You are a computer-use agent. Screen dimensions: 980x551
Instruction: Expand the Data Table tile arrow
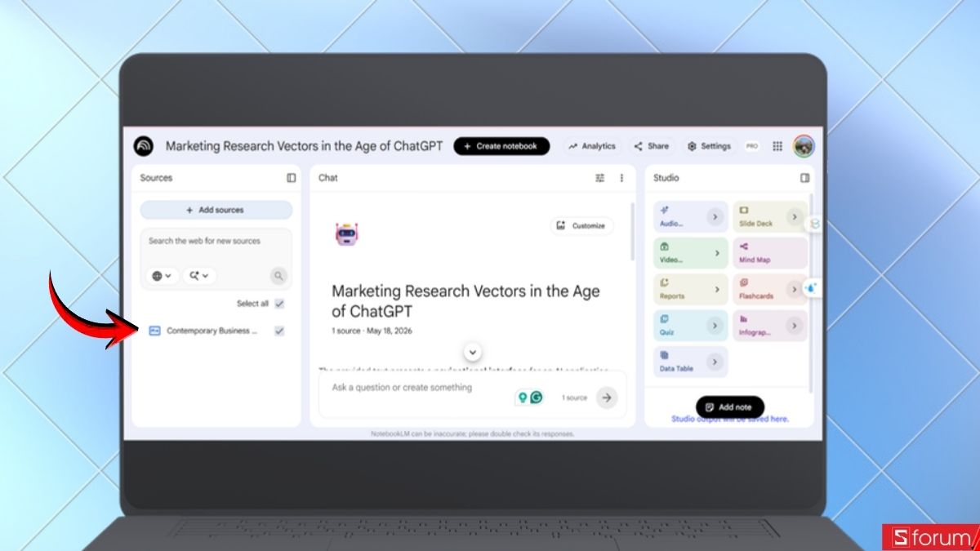(x=715, y=362)
